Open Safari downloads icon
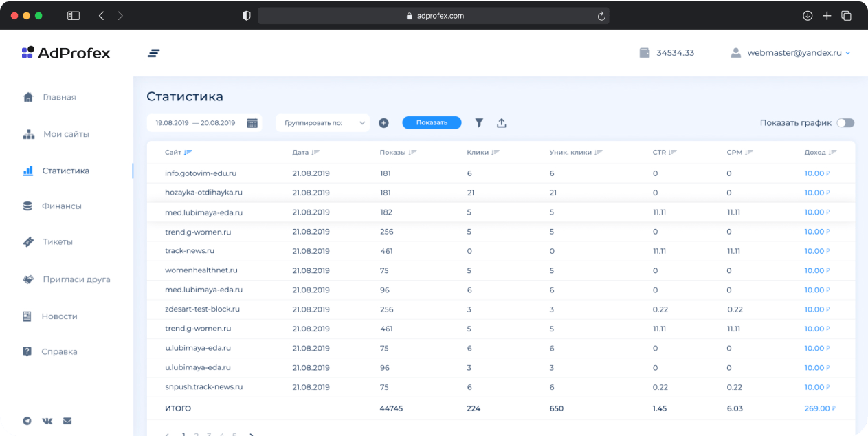Screen dimensions: 868x436 (808, 15)
